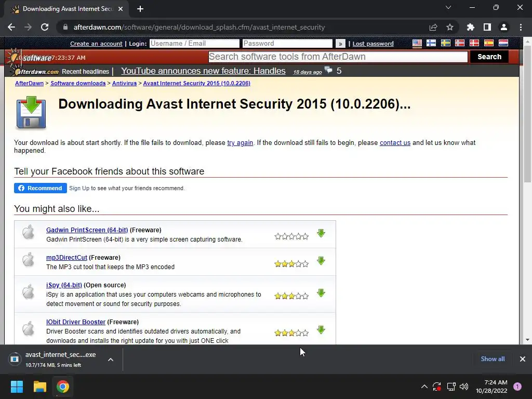Image resolution: width=532 pixels, height=399 pixels.
Task: Select the Norwegian flag language icon
Action: tap(460, 43)
